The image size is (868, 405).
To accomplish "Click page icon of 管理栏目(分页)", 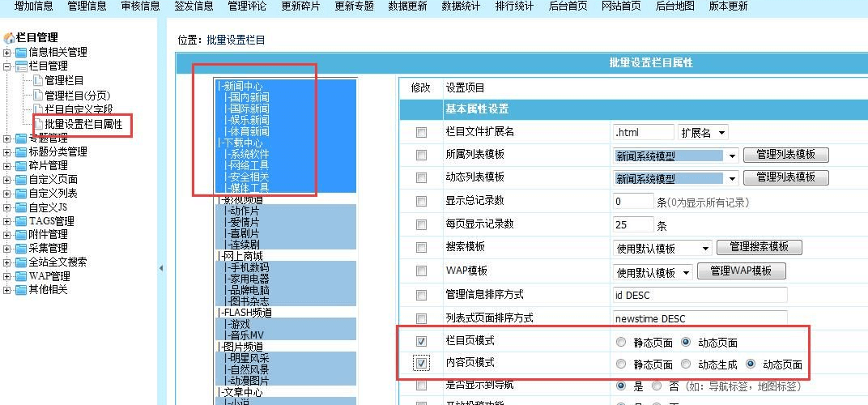I will [x=37, y=96].
